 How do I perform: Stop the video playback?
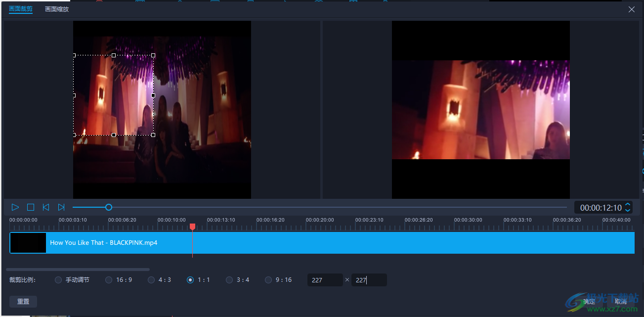coord(31,207)
